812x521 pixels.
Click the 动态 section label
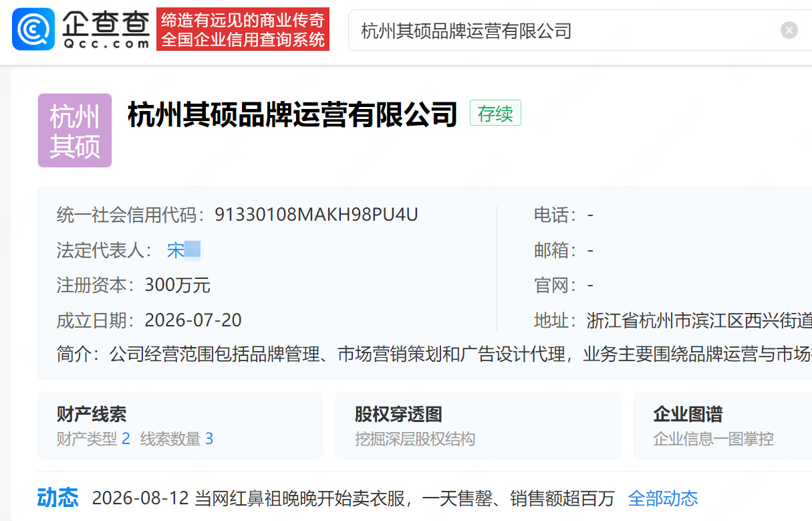57,498
